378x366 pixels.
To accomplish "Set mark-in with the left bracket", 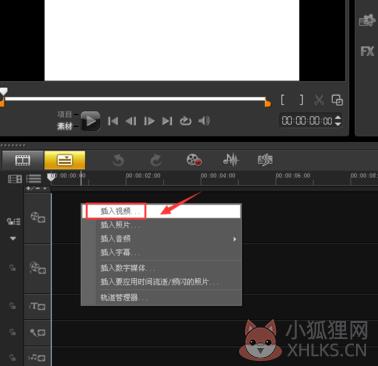I will click(x=283, y=100).
